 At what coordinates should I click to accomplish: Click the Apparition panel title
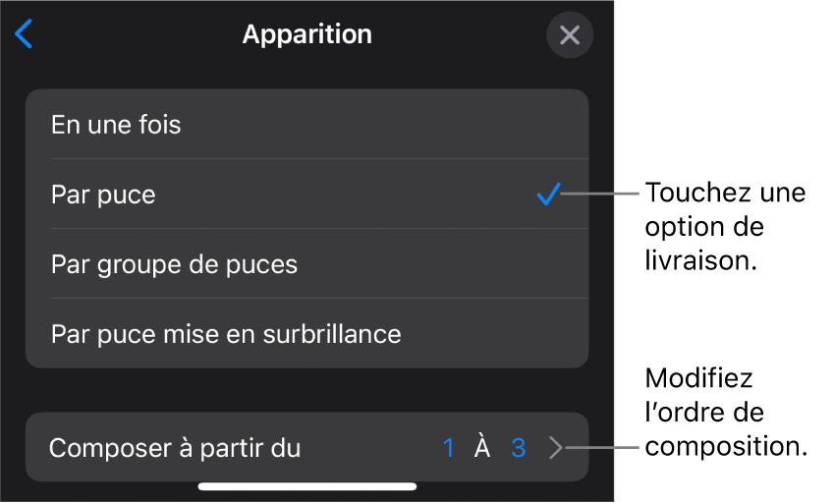pos(306,34)
